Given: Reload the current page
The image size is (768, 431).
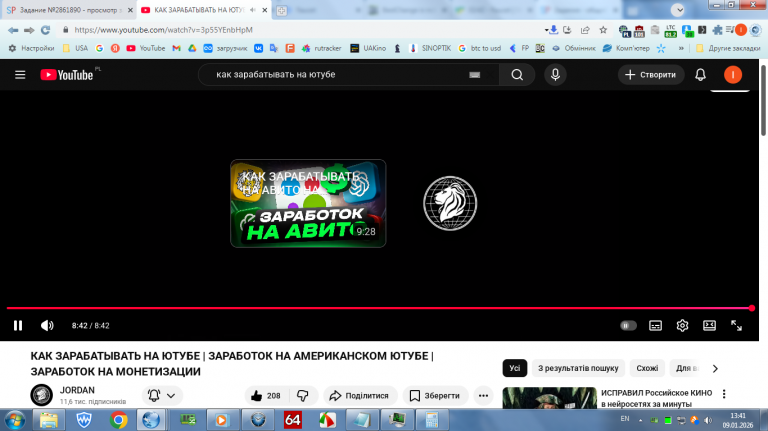Looking at the screenshot, I should [46, 30].
